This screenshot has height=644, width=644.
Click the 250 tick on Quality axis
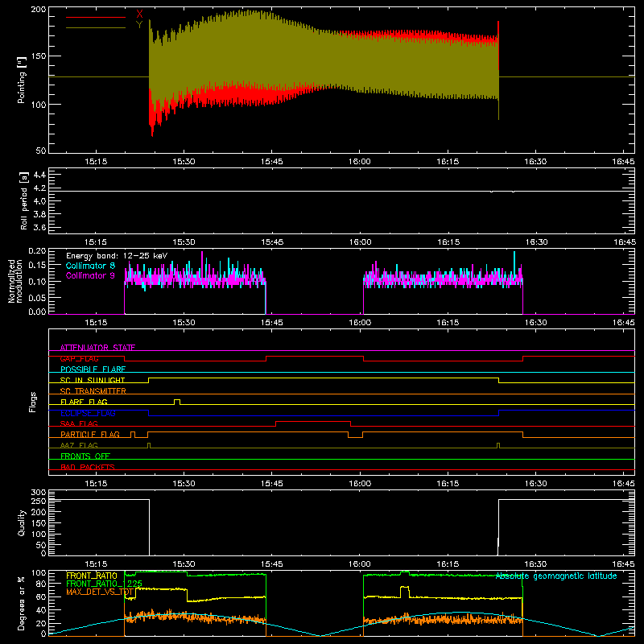[x=39, y=501]
